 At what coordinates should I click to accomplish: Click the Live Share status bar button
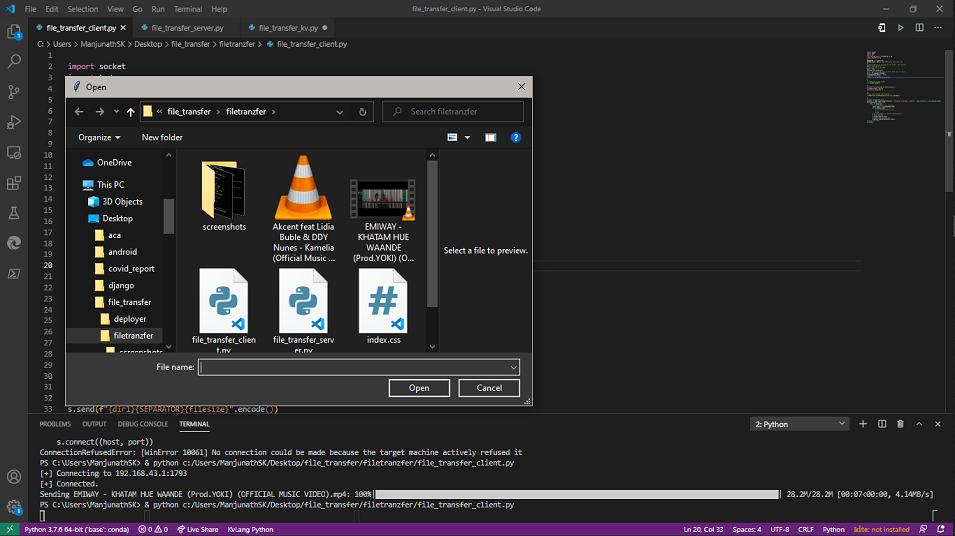click(197, 529)
